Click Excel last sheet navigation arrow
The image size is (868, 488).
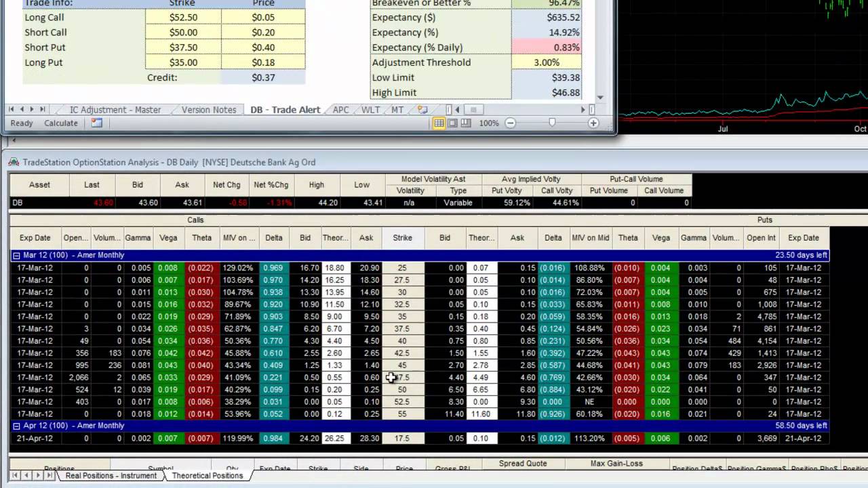(x=42, y=109)
